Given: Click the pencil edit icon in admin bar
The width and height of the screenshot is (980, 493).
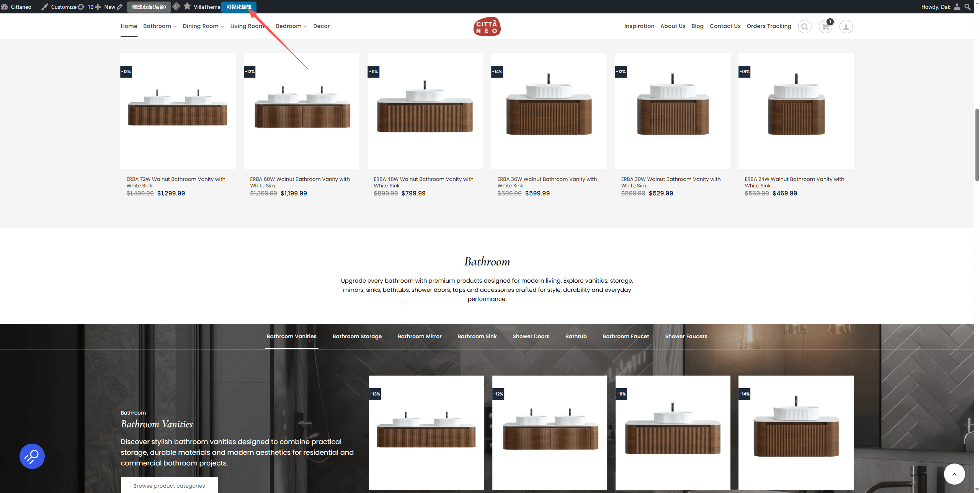Looking at the screenshot, I should click(x=119, y=7).
